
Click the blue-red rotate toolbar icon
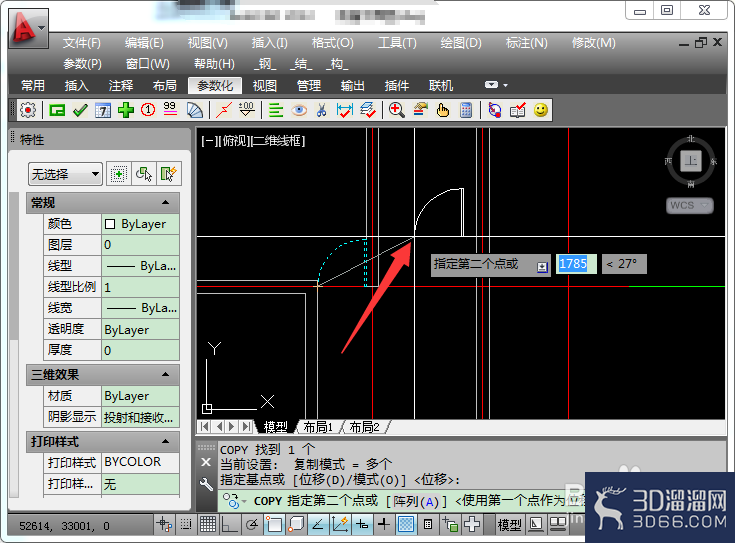click(x=495, y=111)
